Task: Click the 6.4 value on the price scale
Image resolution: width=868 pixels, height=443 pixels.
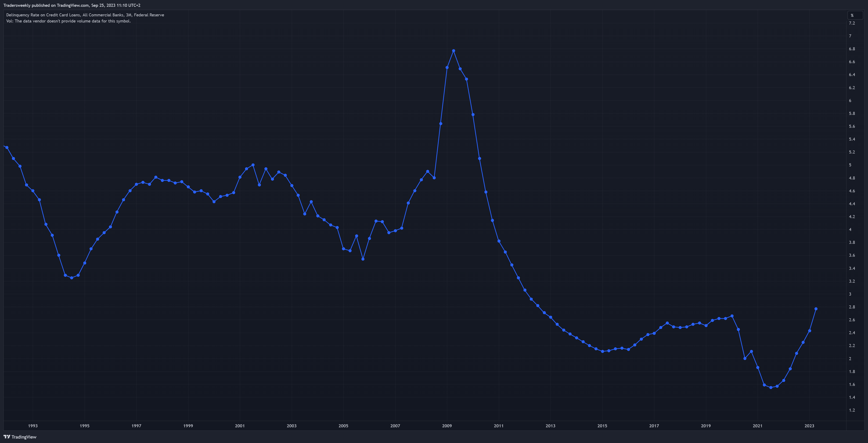Action: tap(852, 75)
